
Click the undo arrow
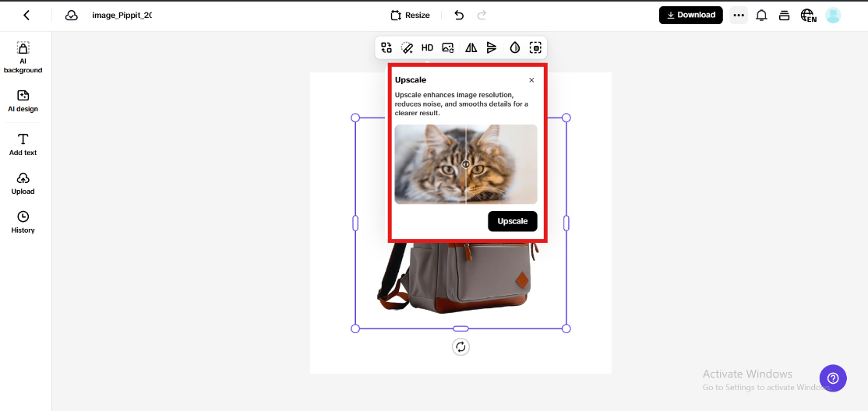[x=459, y=16]
